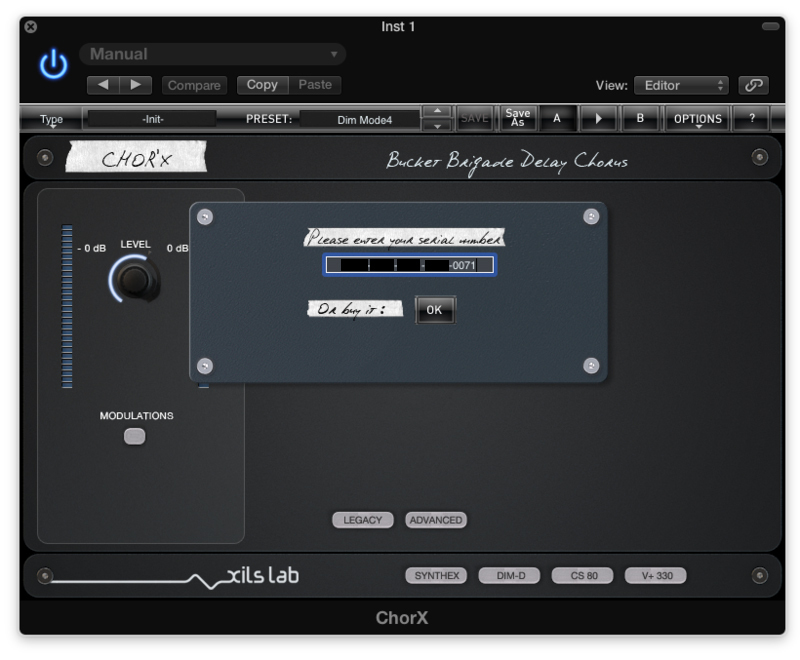This screenshot has height=660, width=800.
Task: Open the Type menu
Action: pos(51,119)
